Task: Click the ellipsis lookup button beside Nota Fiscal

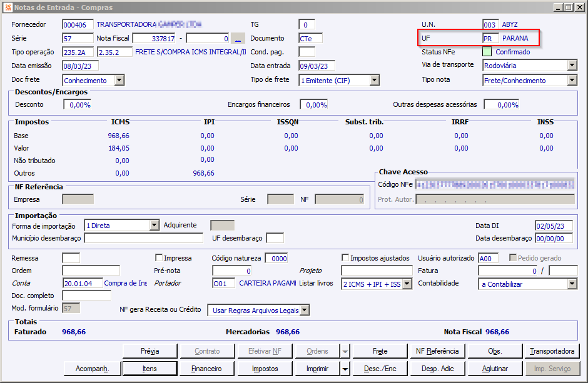Action: (238, 38)
